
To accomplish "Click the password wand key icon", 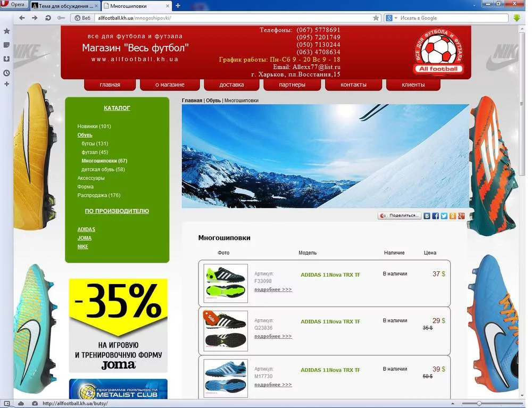I will [61, 18].
